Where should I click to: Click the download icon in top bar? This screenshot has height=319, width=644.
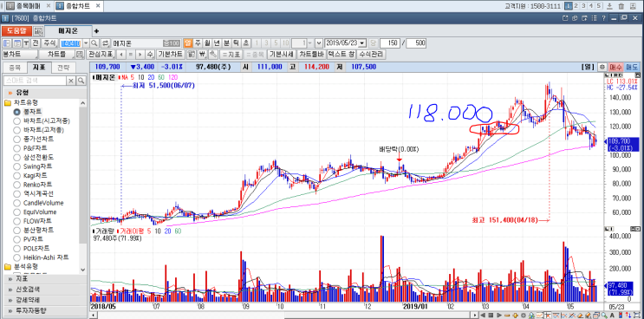(610, 6)
